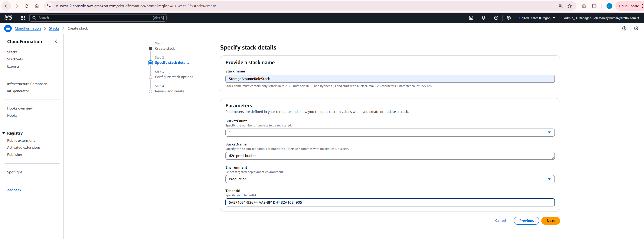Screen dimensions: 644x239
Task: Switch to the Stacks breadcrumb link
Action: click(54, 28)
